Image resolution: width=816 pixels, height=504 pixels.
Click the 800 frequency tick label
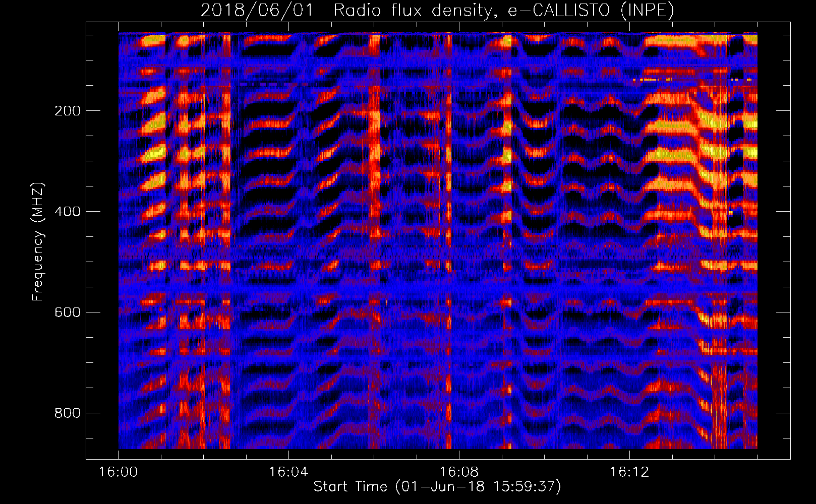point(68,413)
